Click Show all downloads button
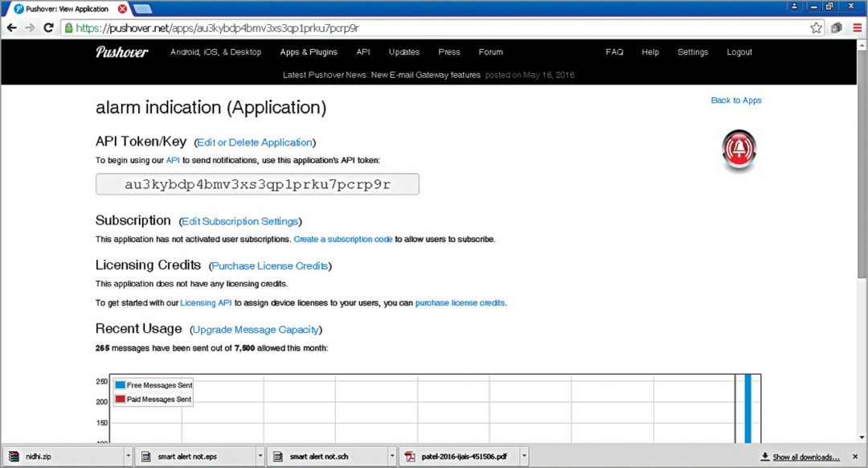The image size is (868, 468). tap(805, 457)
